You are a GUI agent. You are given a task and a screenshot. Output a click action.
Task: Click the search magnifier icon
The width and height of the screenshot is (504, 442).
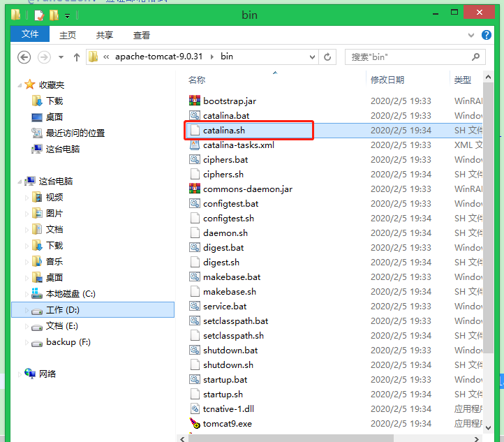pyautogui.click(x=475, y=57)
